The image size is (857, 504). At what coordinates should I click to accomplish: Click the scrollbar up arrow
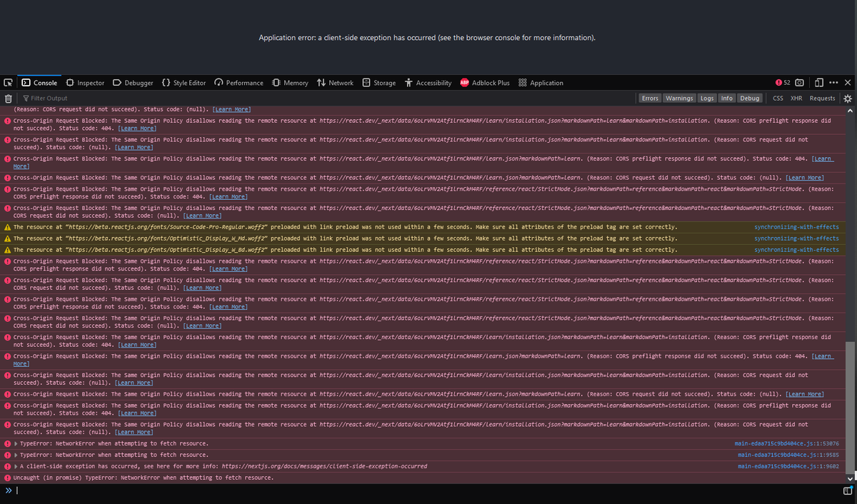(x=850, y=111)
